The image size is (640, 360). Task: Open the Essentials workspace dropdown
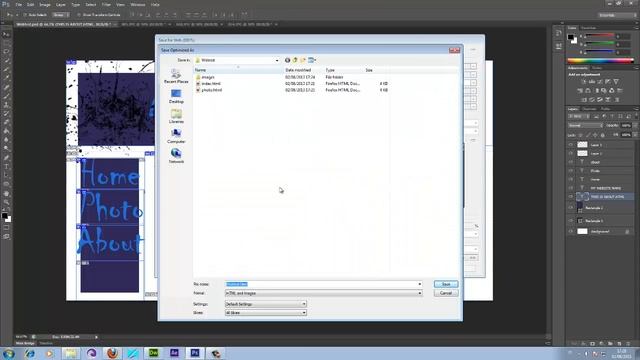pos(617,15)
